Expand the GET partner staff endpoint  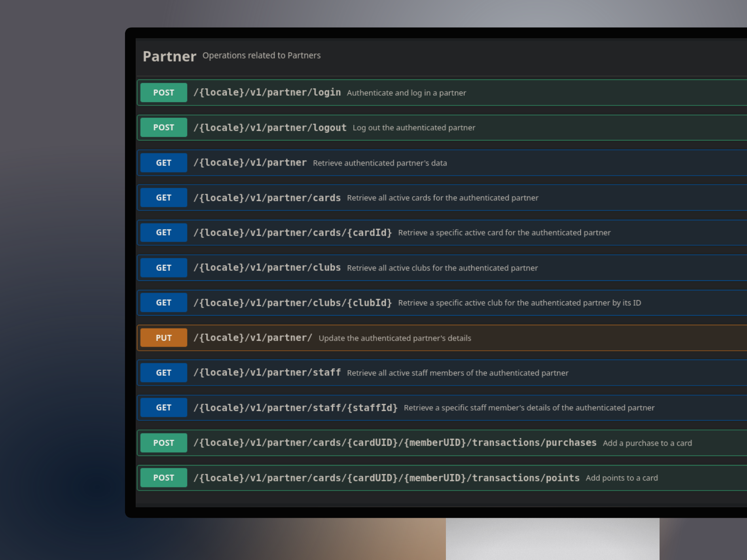tap(267, 373)
